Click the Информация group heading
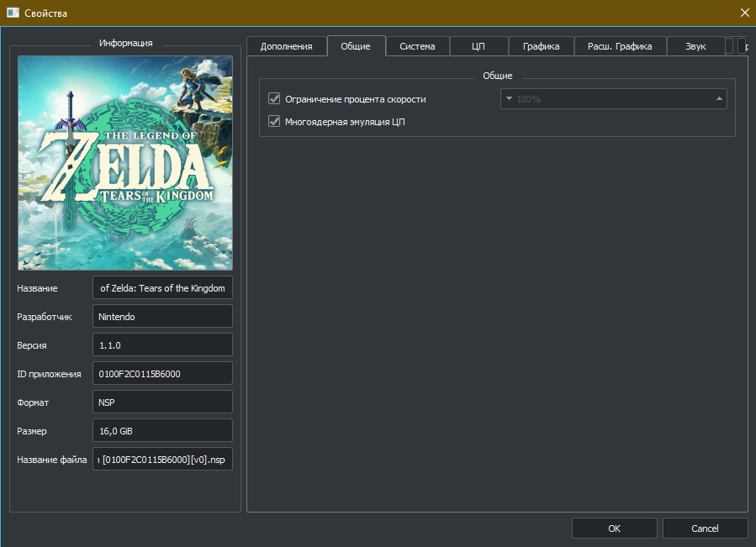Image resolution: width=756 pixels, height=547 pixels. (126, 43)
